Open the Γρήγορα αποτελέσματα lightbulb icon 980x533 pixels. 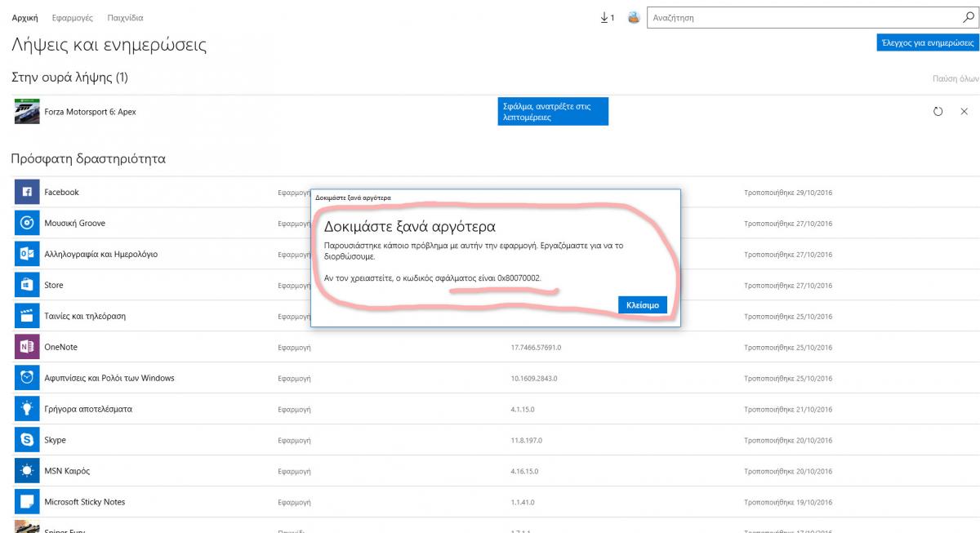27,410
